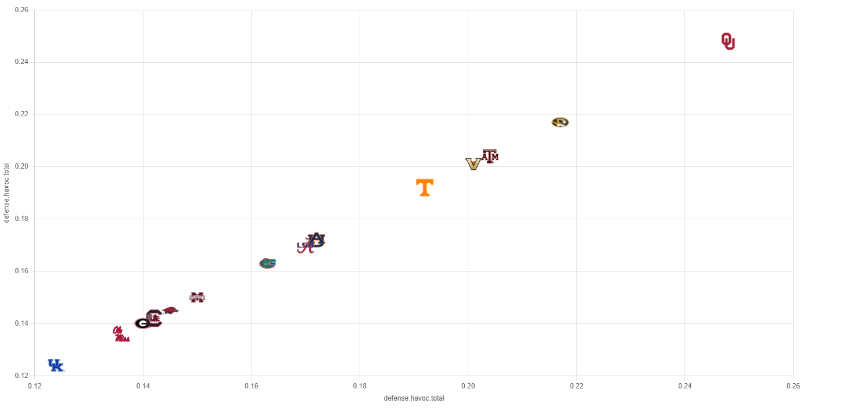The height and width of the screenshot is (414, 868).
Task: Select the Missouri Tigers logo point
Action: coord(560,122)
